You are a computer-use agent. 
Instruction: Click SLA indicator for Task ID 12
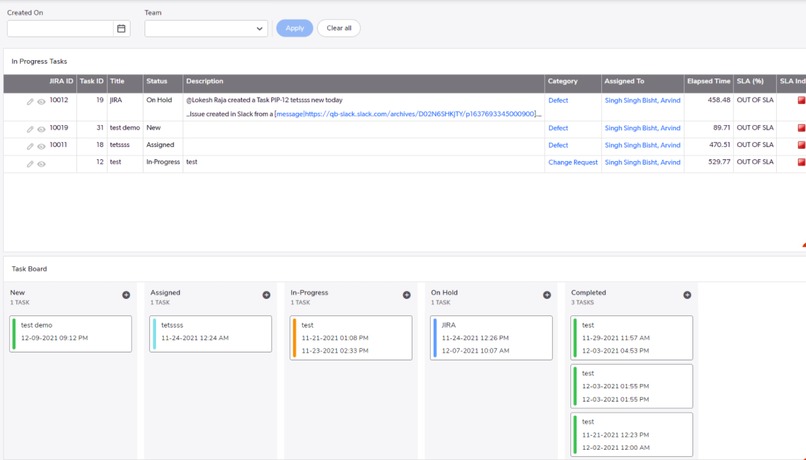tap(801, 162)
